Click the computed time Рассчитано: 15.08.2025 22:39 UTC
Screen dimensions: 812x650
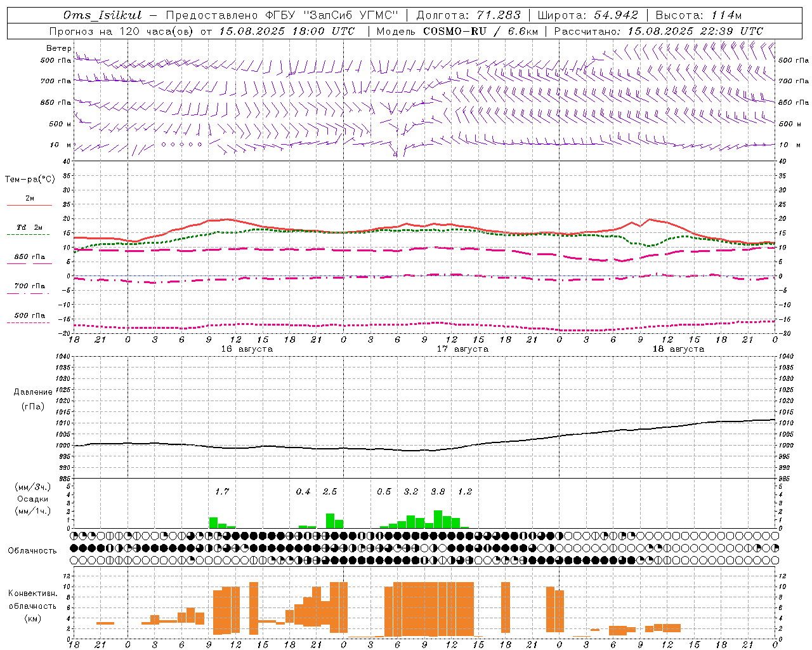point(658,31)
